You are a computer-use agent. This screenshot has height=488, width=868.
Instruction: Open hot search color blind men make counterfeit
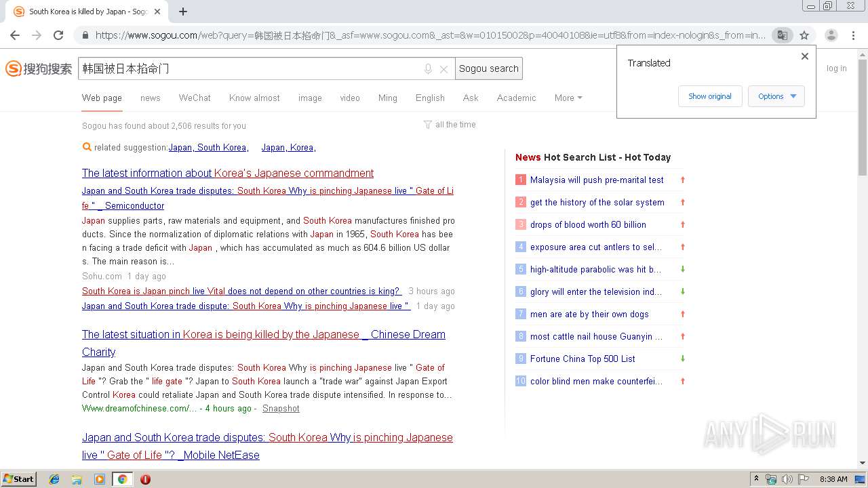[x=597, y=381]
